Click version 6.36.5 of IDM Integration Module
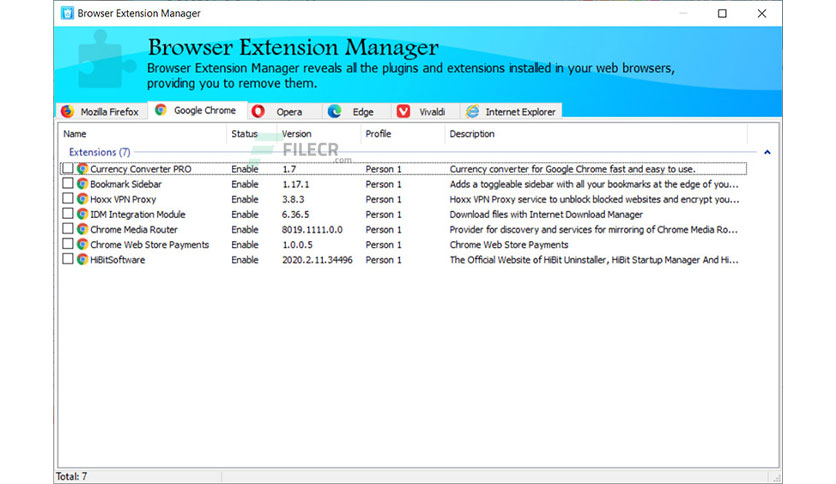836x484 pixels. tap(295, 214)
